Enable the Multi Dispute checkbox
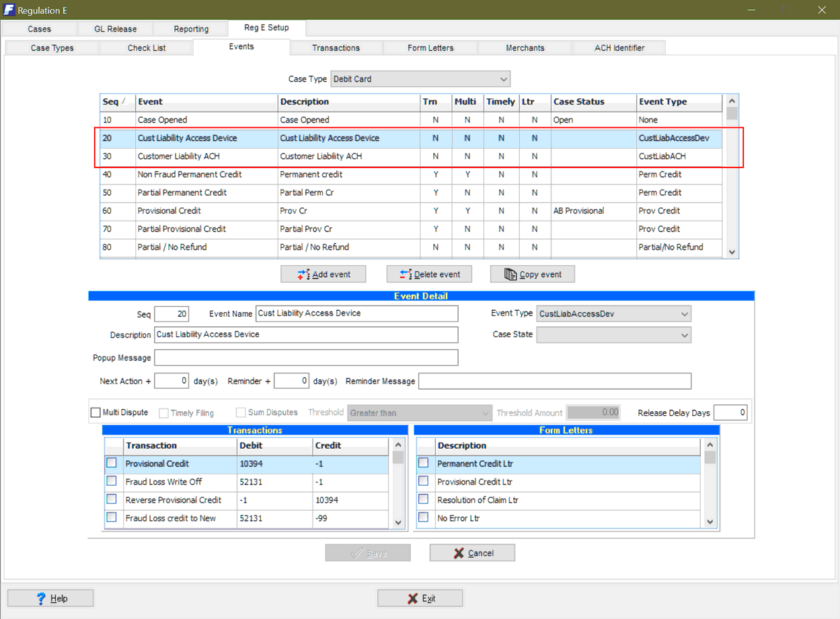 (x=96, y=412)
